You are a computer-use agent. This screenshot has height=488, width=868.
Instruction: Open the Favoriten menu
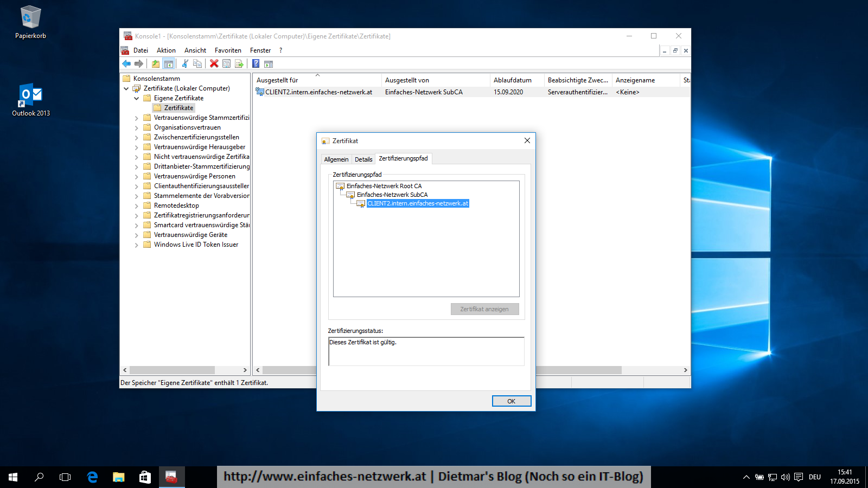228,50
